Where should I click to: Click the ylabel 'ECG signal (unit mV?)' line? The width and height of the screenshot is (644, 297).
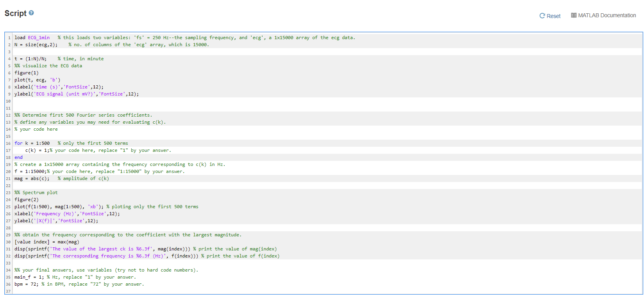pyautogui.click(x=77, y=94)
